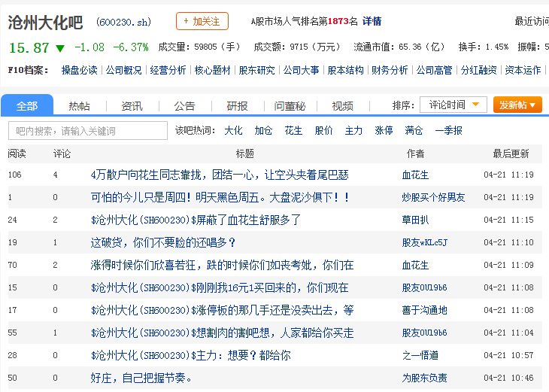This screenshot has width=549, height=392.
Task: View author 善于沟通地 profile
Action: coord(425,310)
